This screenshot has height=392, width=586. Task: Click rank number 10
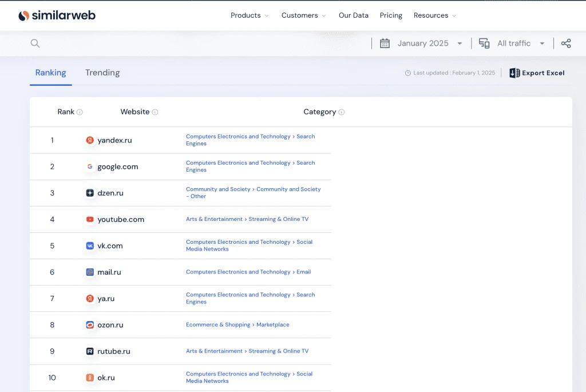pos(52,378)
